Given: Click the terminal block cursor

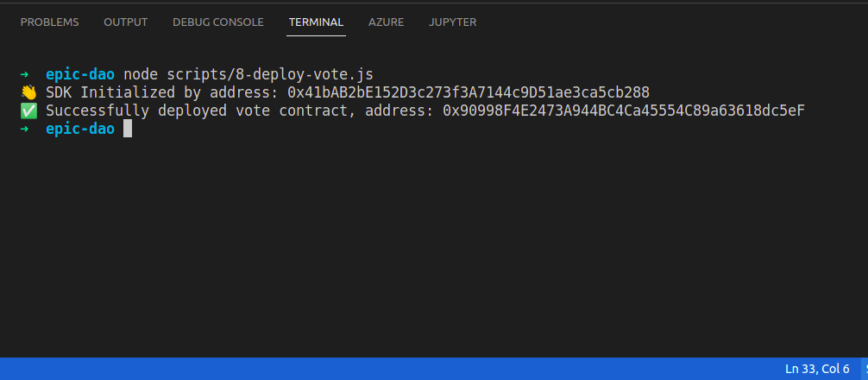Looking at the screenshot, I should (128, 129).
